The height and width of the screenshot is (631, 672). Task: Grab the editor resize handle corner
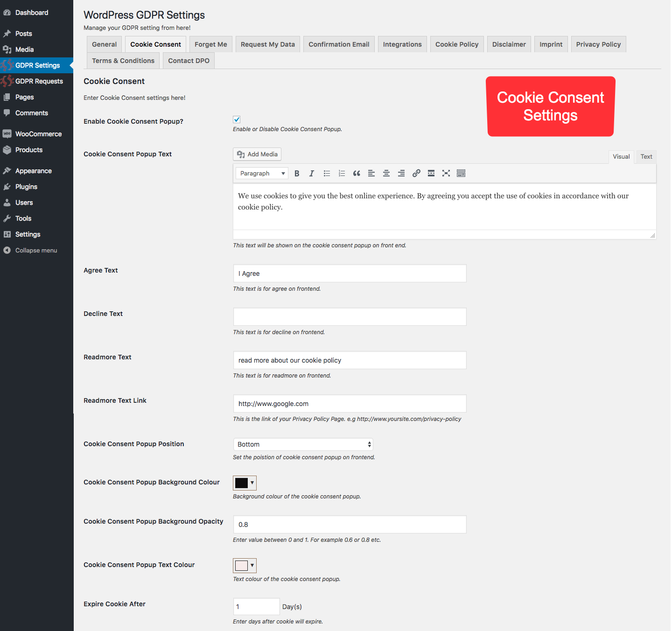pyautogui.click(x=653, y=235)
